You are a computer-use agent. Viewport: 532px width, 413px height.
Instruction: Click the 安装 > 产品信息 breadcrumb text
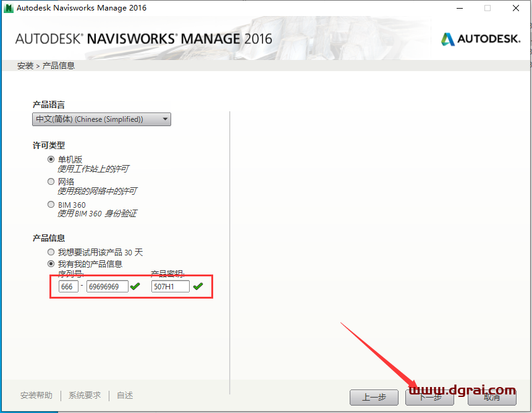point(46,66)
